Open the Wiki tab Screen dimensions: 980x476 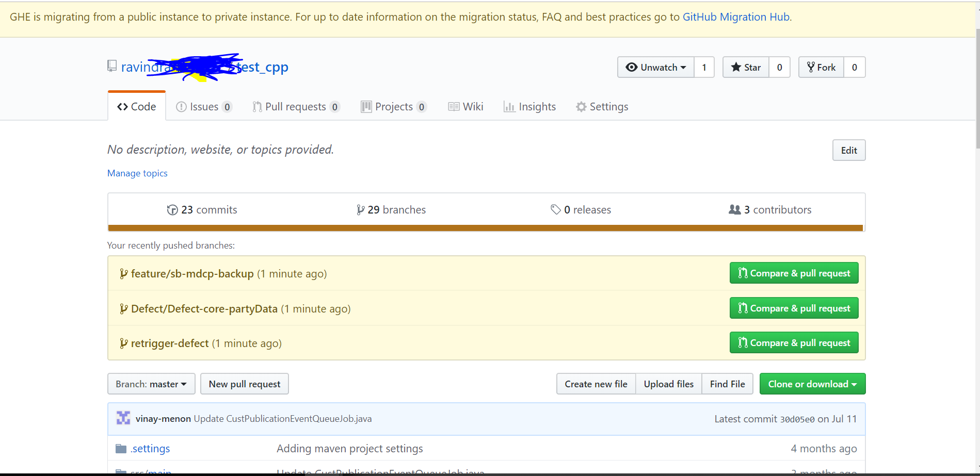pos(465,106)
